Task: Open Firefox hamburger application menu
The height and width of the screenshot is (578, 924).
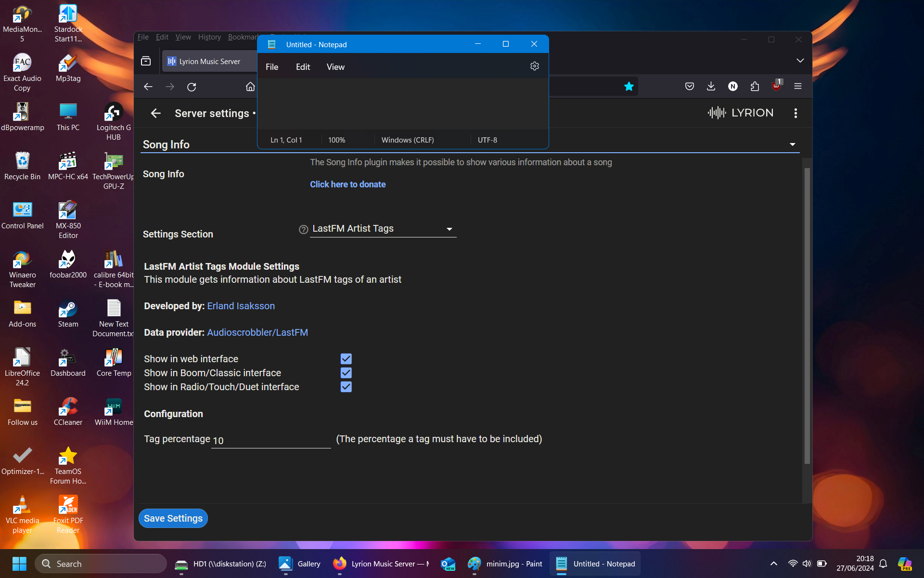Action: tap(798, 86)
